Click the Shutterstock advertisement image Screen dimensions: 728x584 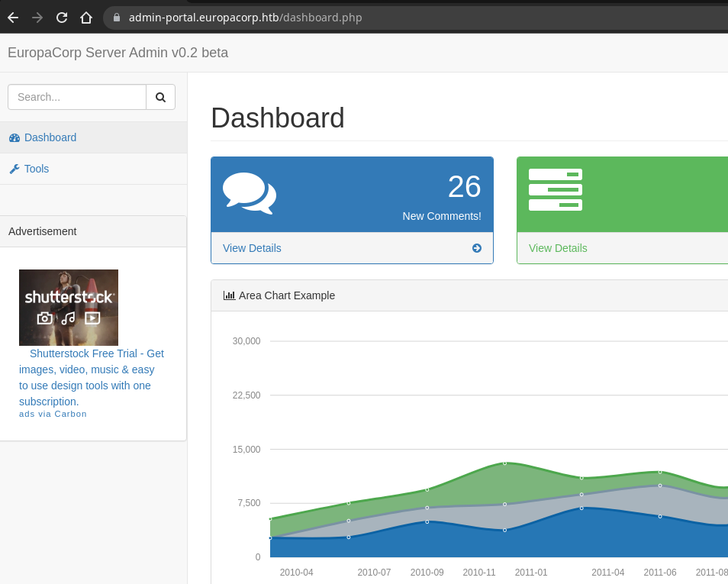(69, 307)
